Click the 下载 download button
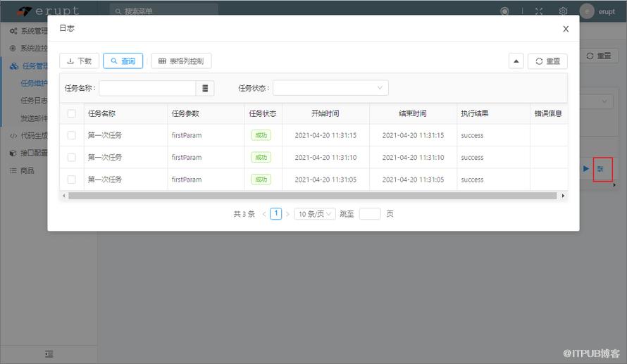 coord(79,61)
